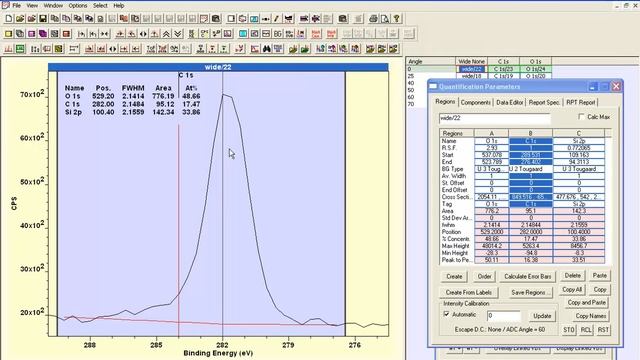Screen dimensions: 640x360
Task: Click the Copy Names button
Action: tap(591, 316)
